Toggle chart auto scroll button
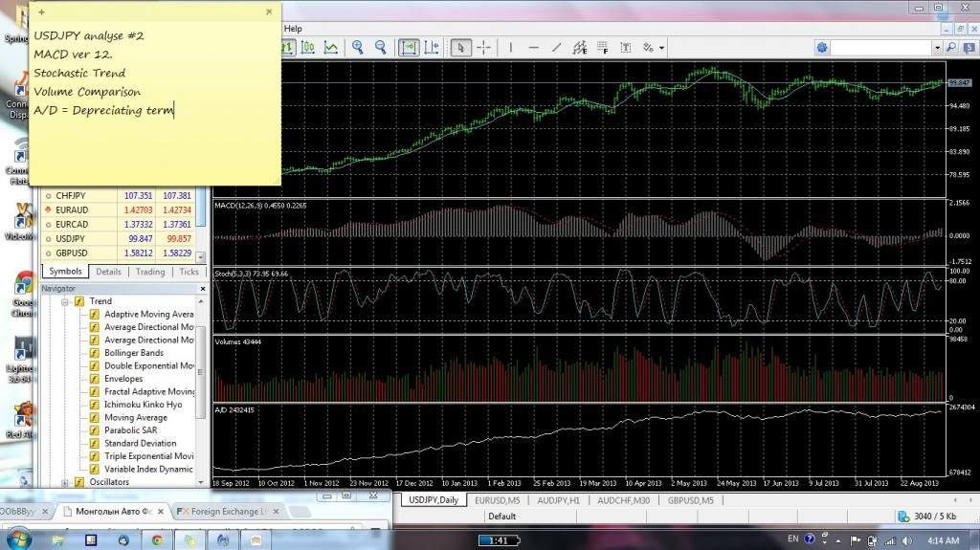 [409, 47]
